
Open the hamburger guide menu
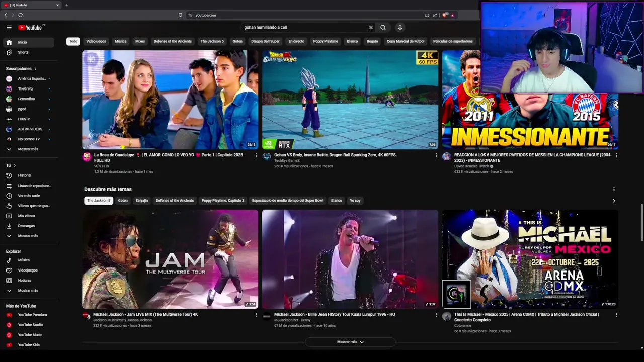pyautogui.click(x=9, y=27)
